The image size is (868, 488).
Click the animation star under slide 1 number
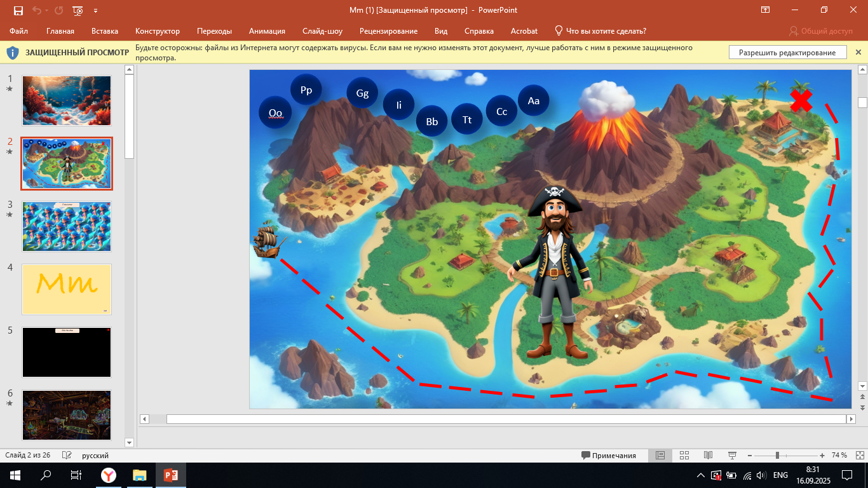(x=10, y=89)
